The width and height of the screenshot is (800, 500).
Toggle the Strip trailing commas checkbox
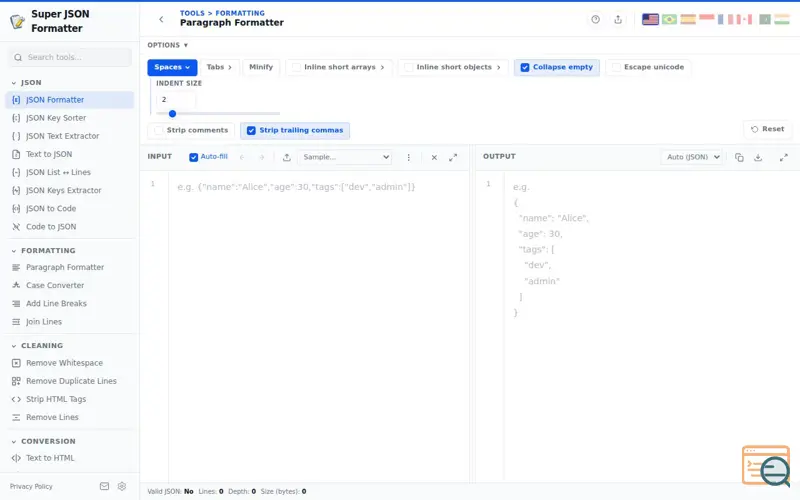(251, 131)
